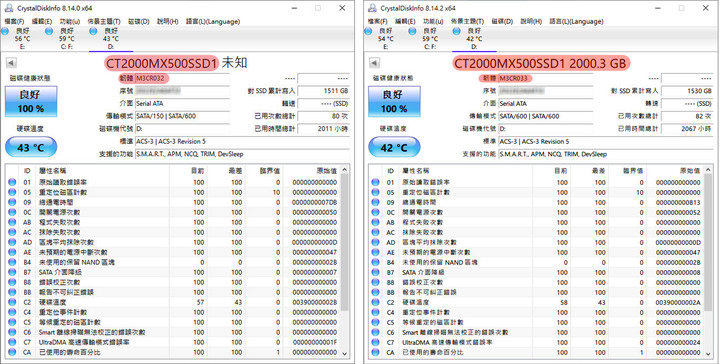Click ID AB status orb in left window
Image resolution: width=720 pixels, height=364 pixels.
pyautogui.click(x=12, y=222)
